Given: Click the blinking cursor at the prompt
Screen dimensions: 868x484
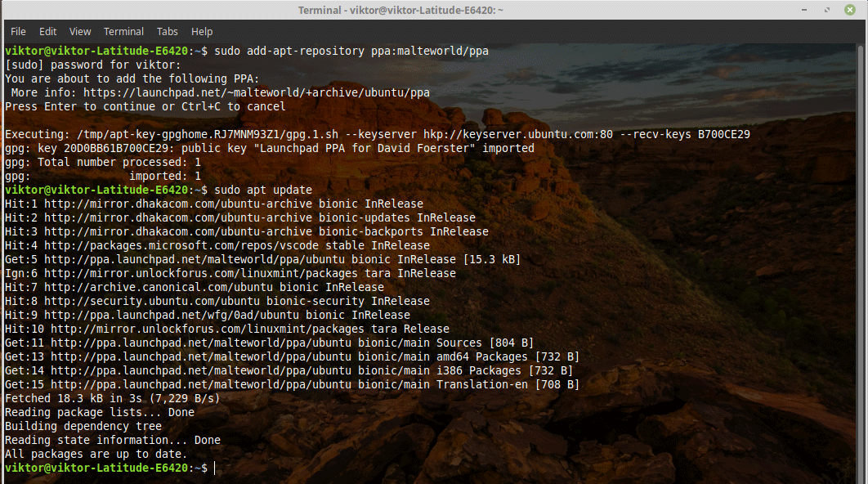Looking at the screenshot, I should tap(214, 468).
